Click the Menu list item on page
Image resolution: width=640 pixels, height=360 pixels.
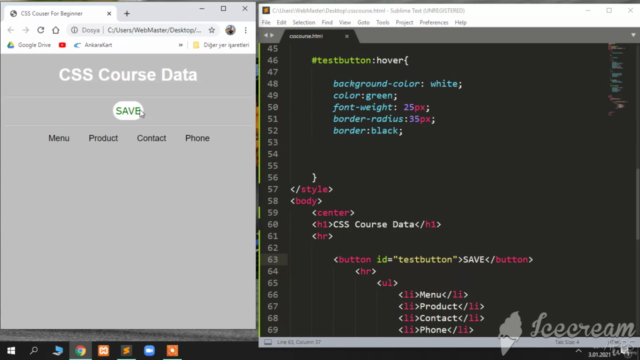coord(59,138)
